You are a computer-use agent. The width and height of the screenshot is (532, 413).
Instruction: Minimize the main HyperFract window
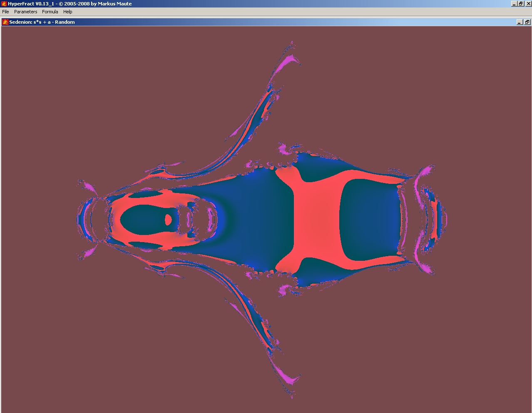pyautogui.click(x=514, y=4)
